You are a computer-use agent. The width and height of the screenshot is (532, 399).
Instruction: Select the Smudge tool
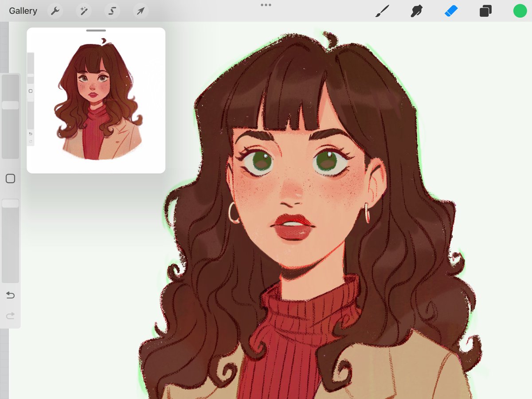click(x=416, y=11)
